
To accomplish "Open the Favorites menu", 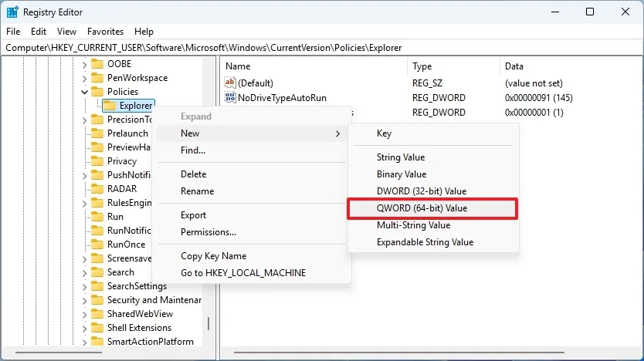I will pyautogui.click(x=105, y=32).
